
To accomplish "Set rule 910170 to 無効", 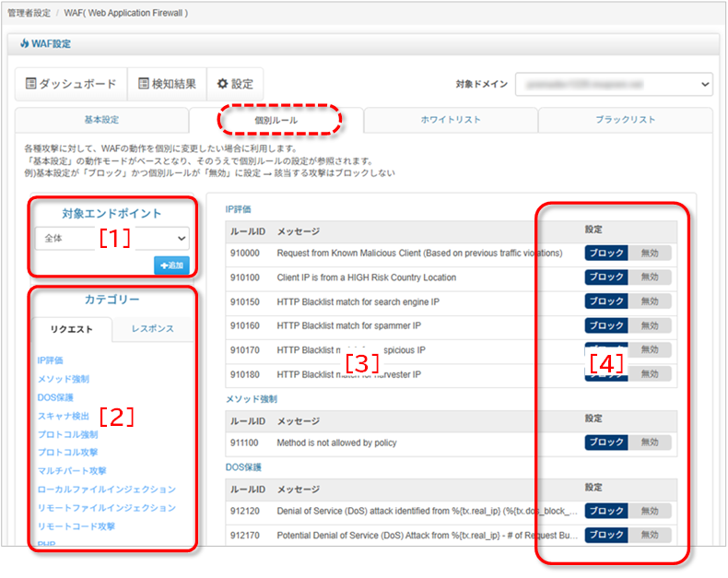I will point(650,349).
